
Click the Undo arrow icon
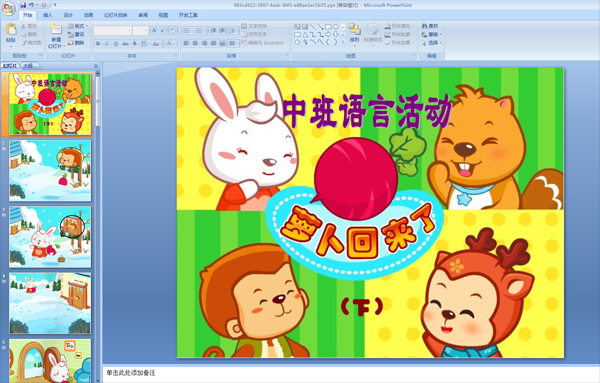(x=31, y=5)
